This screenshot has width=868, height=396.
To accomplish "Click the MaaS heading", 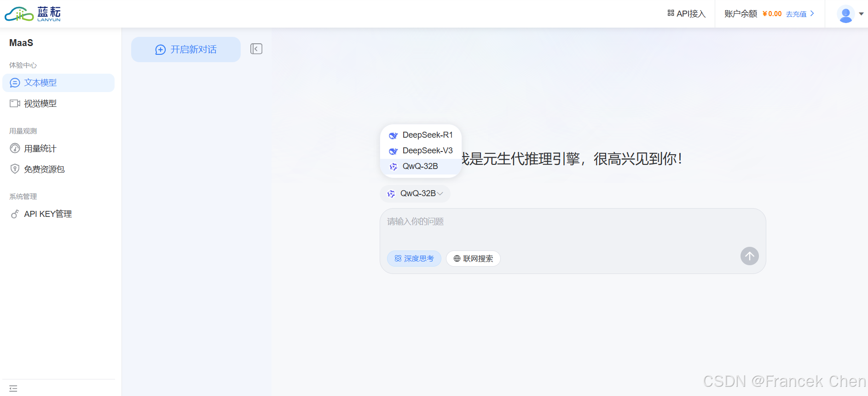I will point(21,43).
